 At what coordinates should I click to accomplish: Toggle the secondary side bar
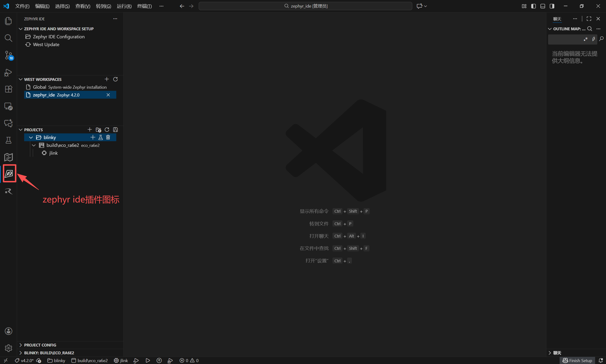[552, 6]
